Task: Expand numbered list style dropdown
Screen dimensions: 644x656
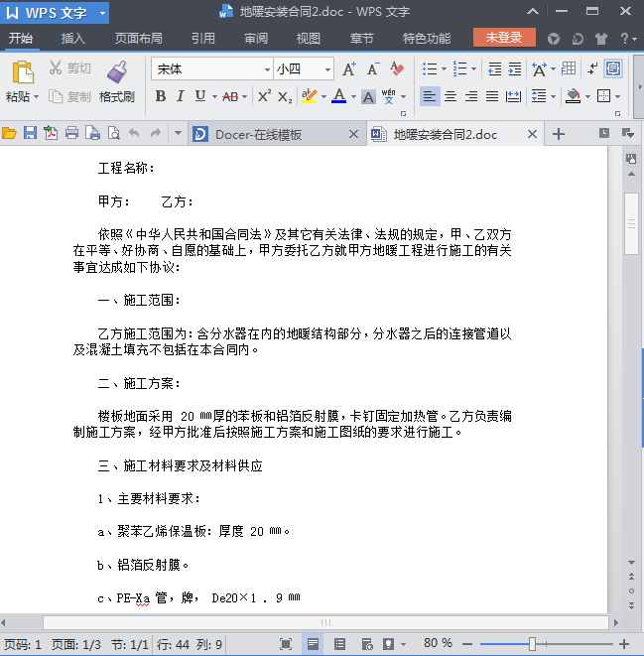Action: [473, 69]
